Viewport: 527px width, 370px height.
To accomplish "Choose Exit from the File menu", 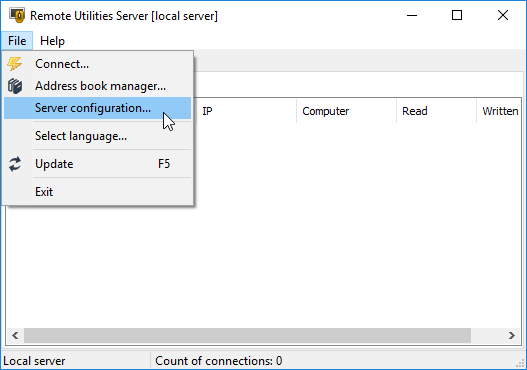I will click(97, 192).
